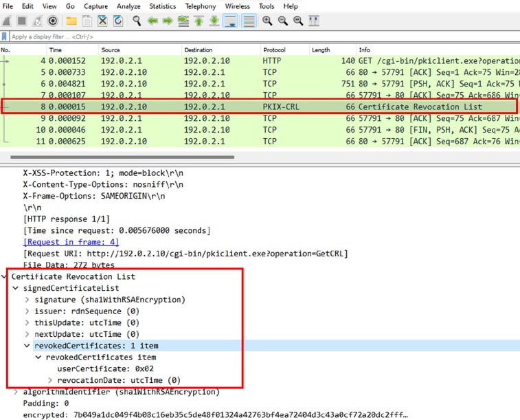The image size is (520, 420).
Task: Expand the revocationDate: utcTime node
Action: pyautogui.click(x=50, y=380)
